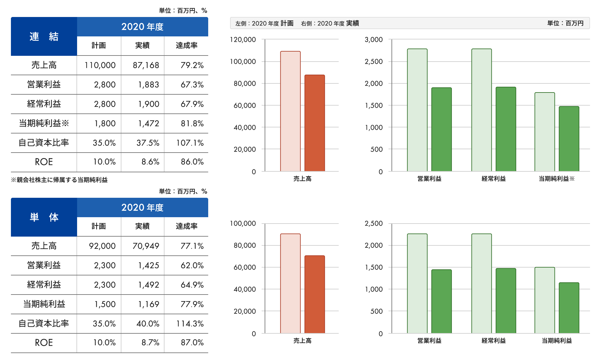Screen dimensions: 607x364
Task: Click the pink planned 売上高 bar in top chart
Action: (290, 111)
